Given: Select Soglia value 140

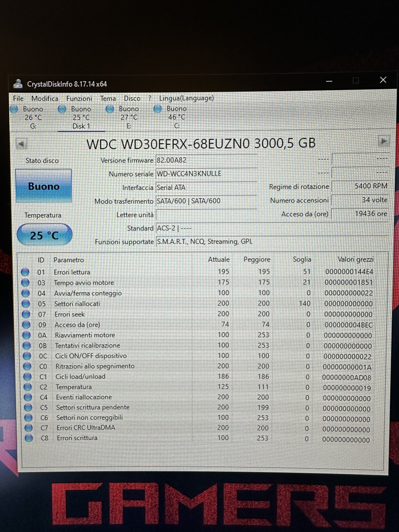Looking at the screenshot, I should pos(305,304).
